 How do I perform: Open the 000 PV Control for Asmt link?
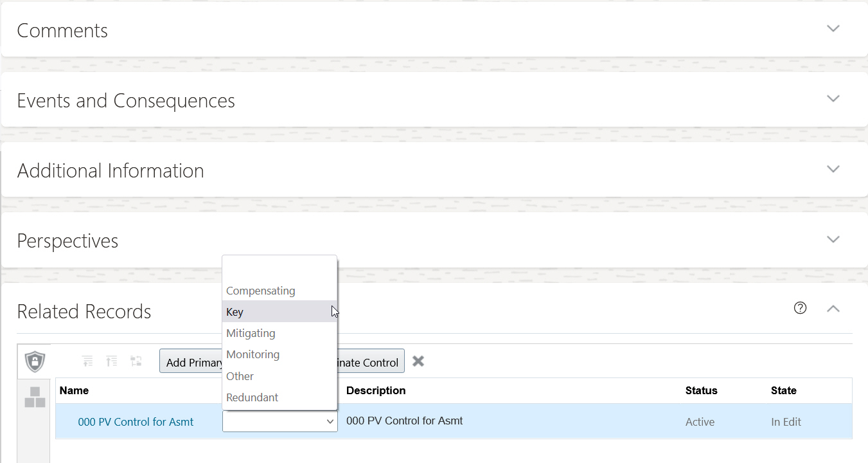136,422
